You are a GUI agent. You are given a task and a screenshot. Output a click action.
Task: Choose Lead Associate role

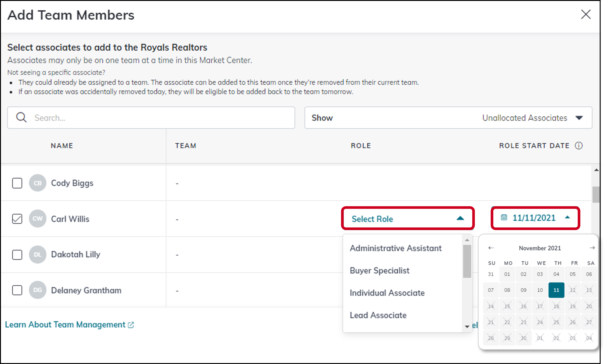(378, 315)
